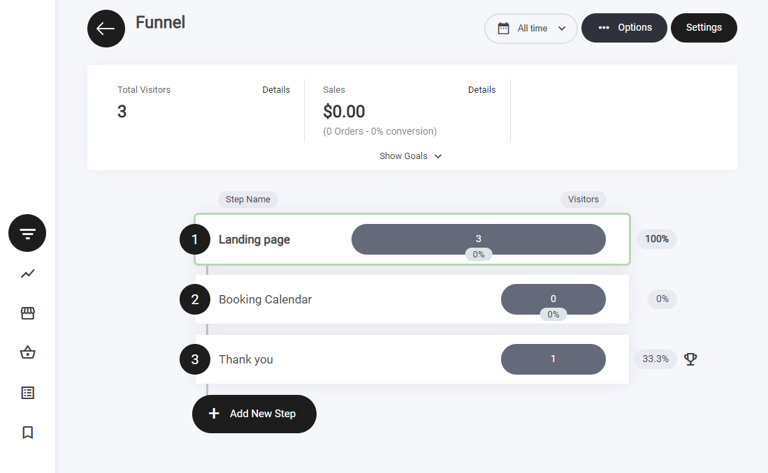Select the Landing page step
Screen dimensions: 768x473
pos(254,240)
